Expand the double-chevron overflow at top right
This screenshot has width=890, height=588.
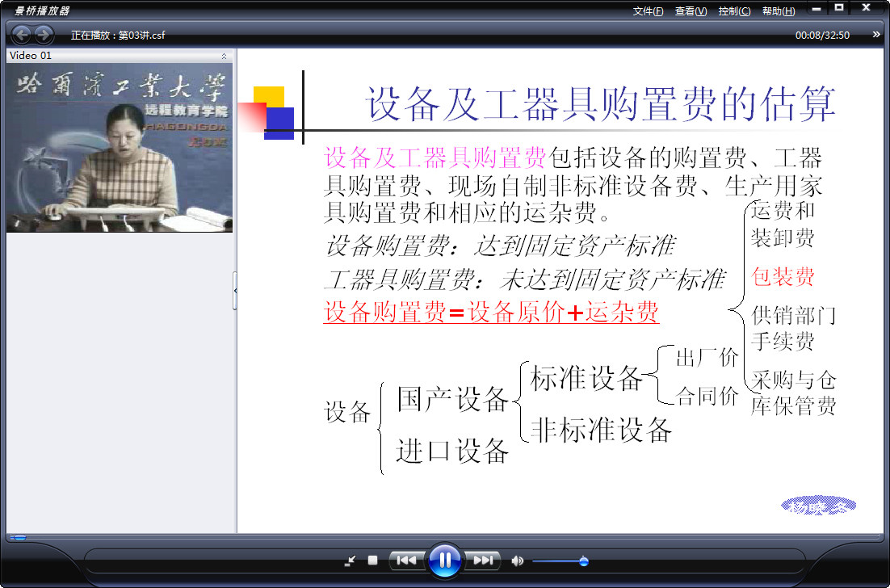click(x=875, y=35)
